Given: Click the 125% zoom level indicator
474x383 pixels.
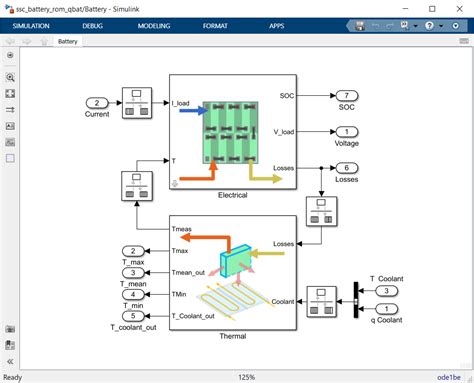Looking at the screenshot, I should pos(247,377).
